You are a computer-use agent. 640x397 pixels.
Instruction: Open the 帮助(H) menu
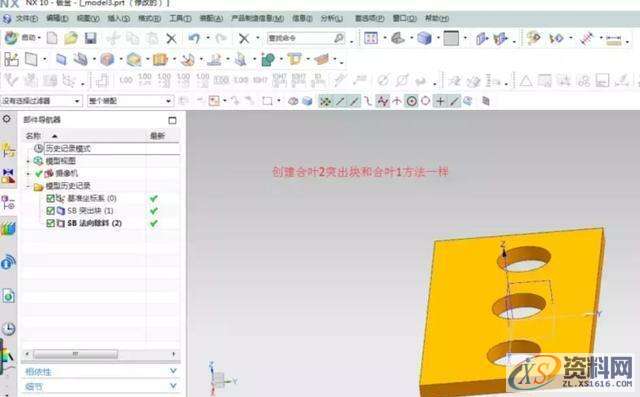click(437, 18)
